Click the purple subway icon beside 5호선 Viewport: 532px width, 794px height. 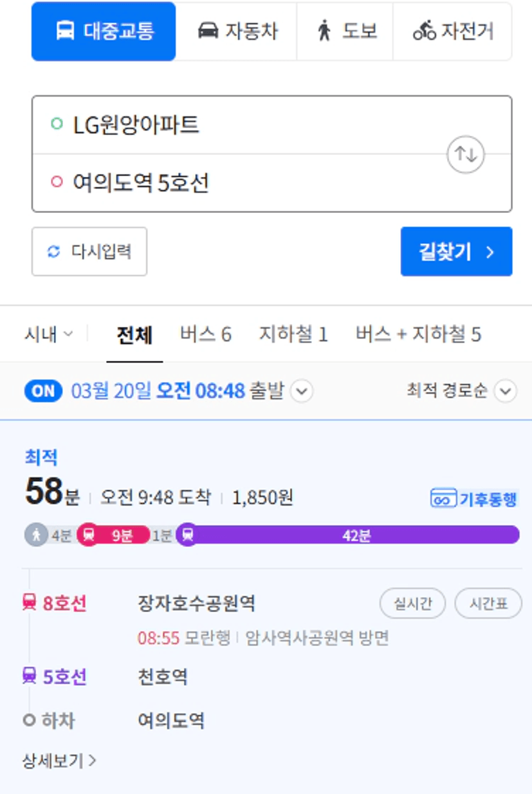coord(29,676)
